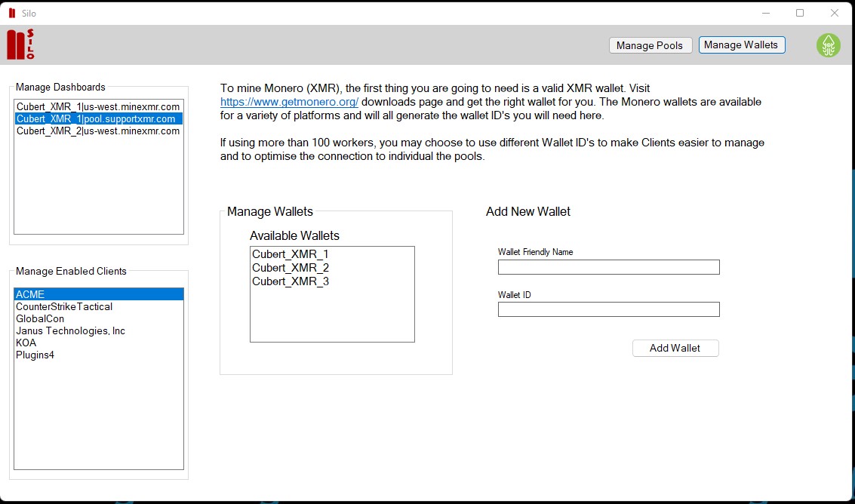Click the green squid icon
The width and height of the screenshot is (855, 504).
click(828, 45)
